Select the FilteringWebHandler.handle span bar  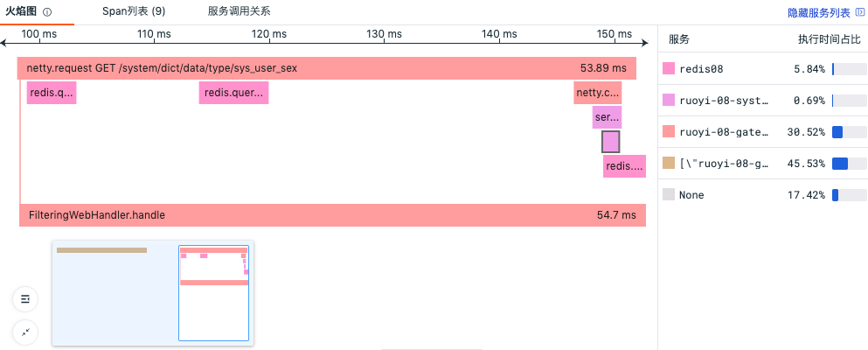coord(333,215)
